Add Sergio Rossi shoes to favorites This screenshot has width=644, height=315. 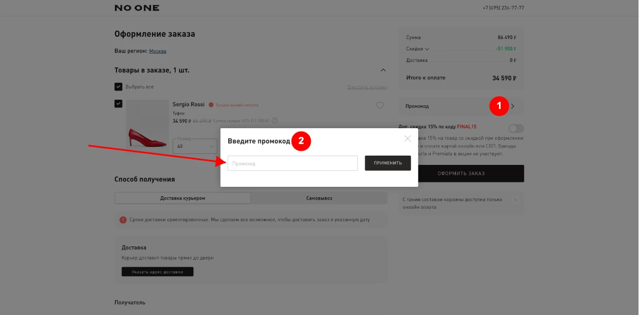(x=380, y=106)
